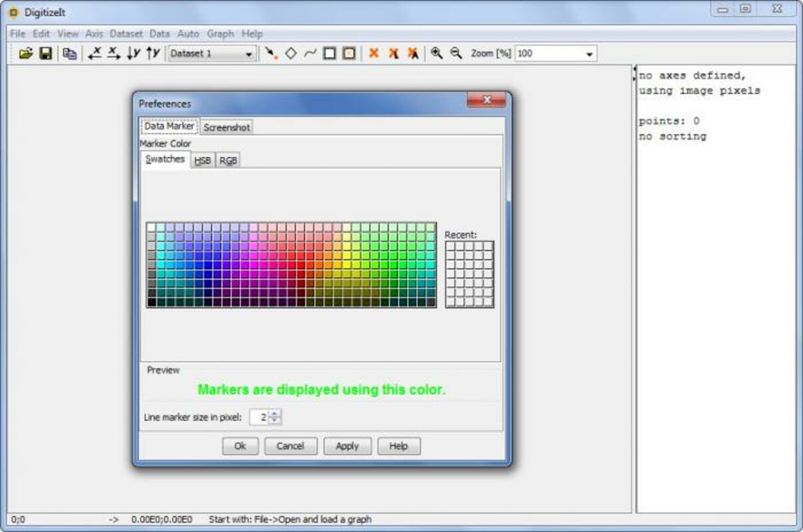This screenshot has height=532, width=803.
Task: Click the Save disk icon in toolbar
Action: 45,54
